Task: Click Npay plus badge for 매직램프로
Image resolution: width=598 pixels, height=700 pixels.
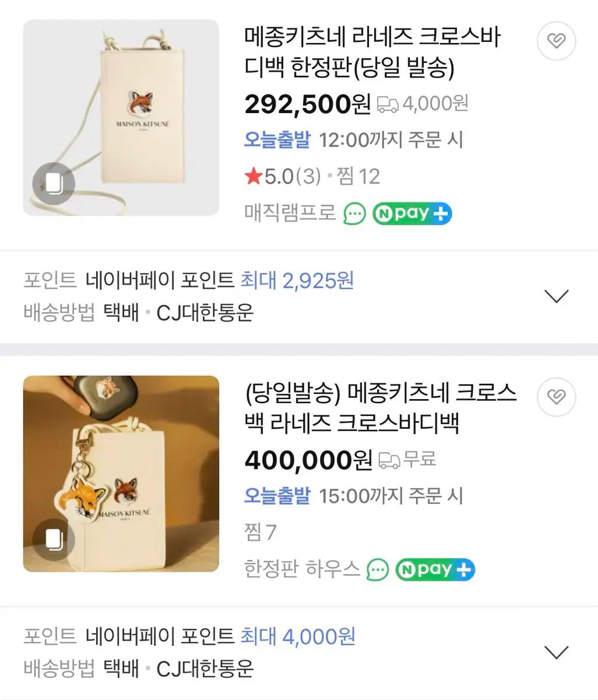Action: (412, 213)
